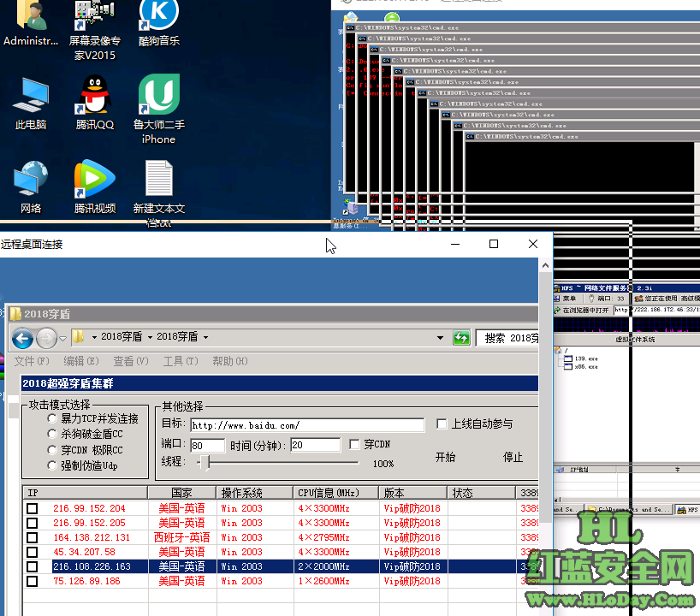Sort by the 版本 column header
700x616 pixels.
click(413, 493)
